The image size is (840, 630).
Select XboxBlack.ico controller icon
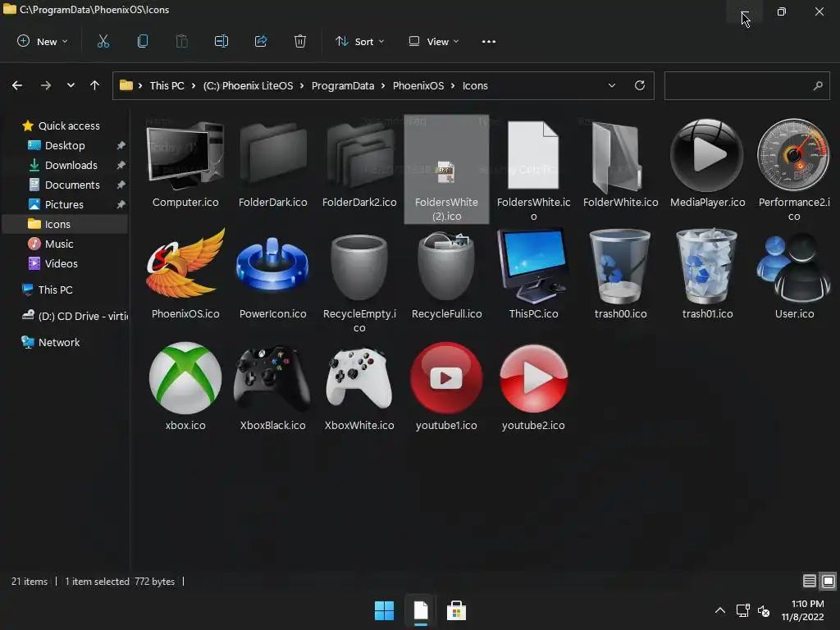coord(272,386)
